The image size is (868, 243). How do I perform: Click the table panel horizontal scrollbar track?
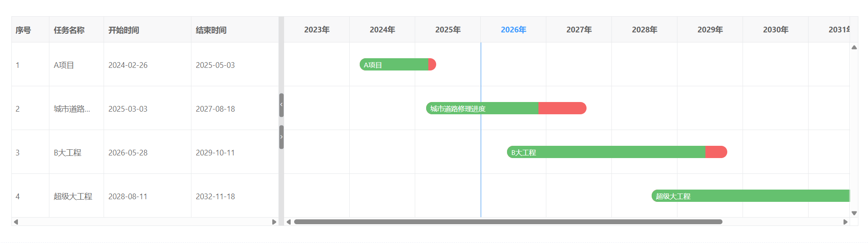point(145,222)
